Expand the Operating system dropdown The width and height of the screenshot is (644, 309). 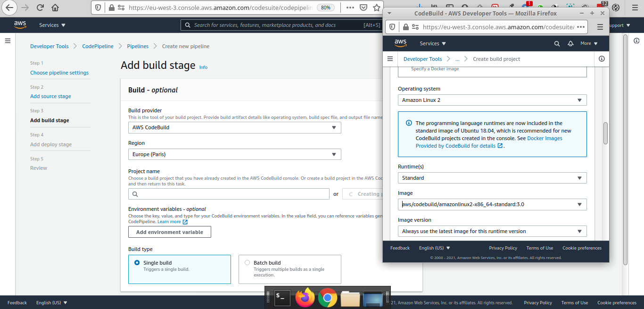click(492, 100)
